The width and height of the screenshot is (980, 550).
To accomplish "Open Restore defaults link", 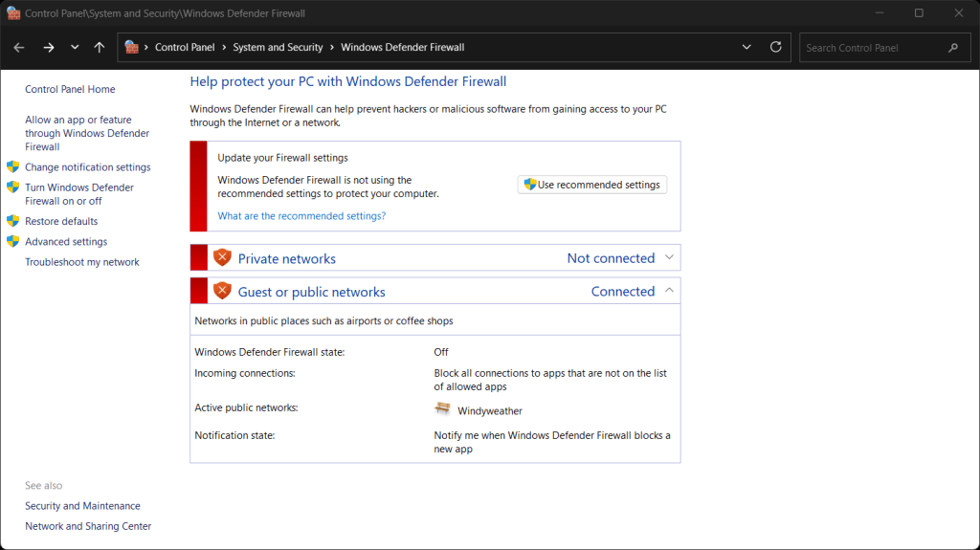I will click(x=61, y=221).
